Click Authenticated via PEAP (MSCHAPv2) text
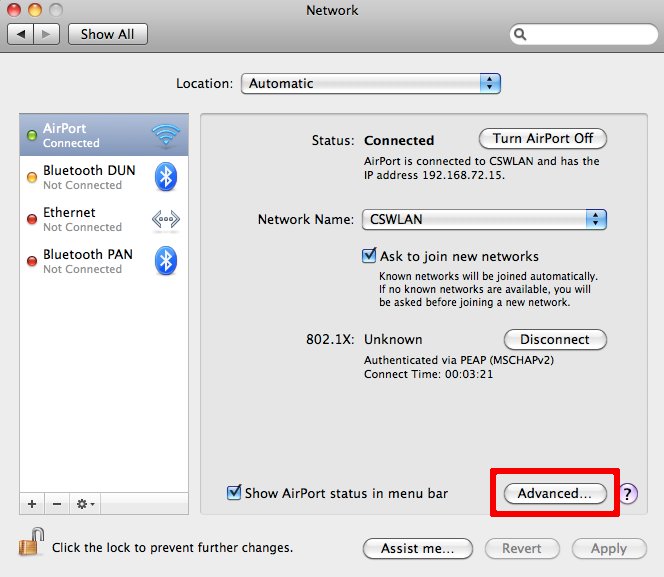This screenshot has width=664, height=577. (459, 360)
